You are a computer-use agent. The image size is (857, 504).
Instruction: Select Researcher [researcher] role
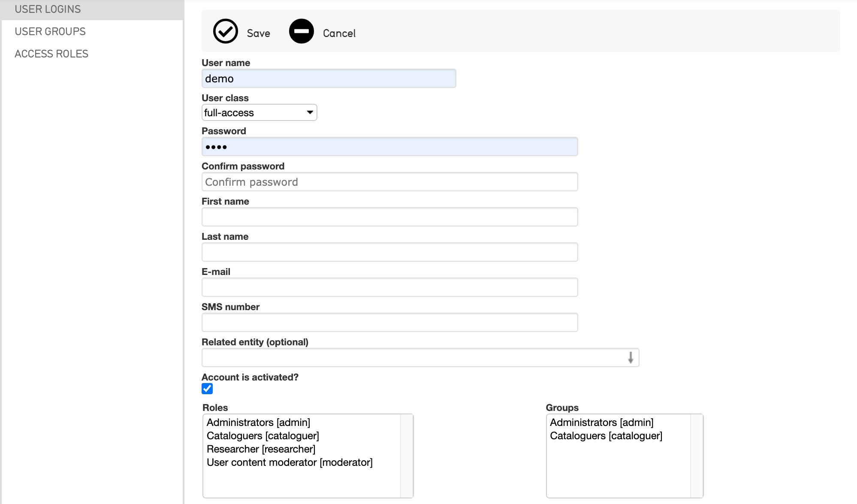coord(261,449)
